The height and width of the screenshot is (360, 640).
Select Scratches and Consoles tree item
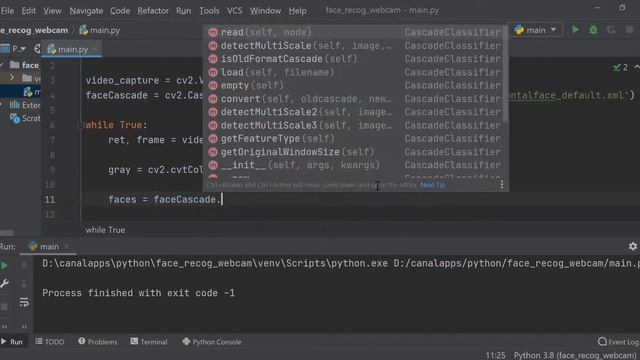pyautogui.click(x=26, y=118)
